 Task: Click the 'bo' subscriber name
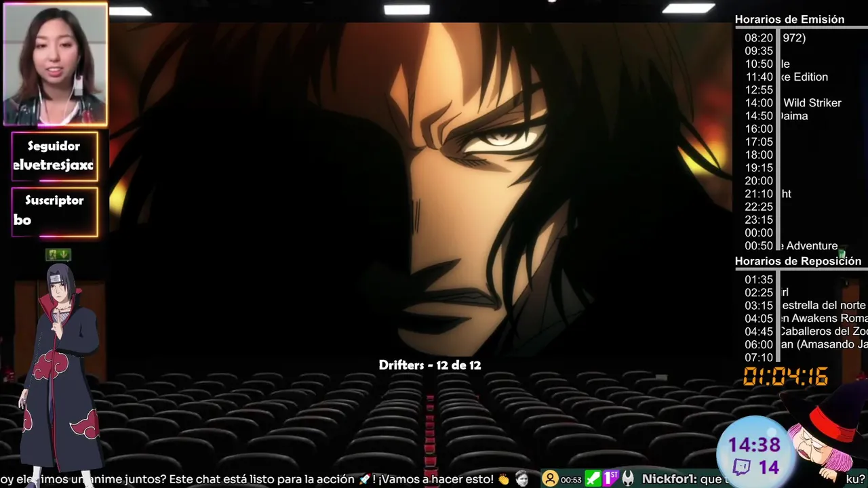[22, 220]
